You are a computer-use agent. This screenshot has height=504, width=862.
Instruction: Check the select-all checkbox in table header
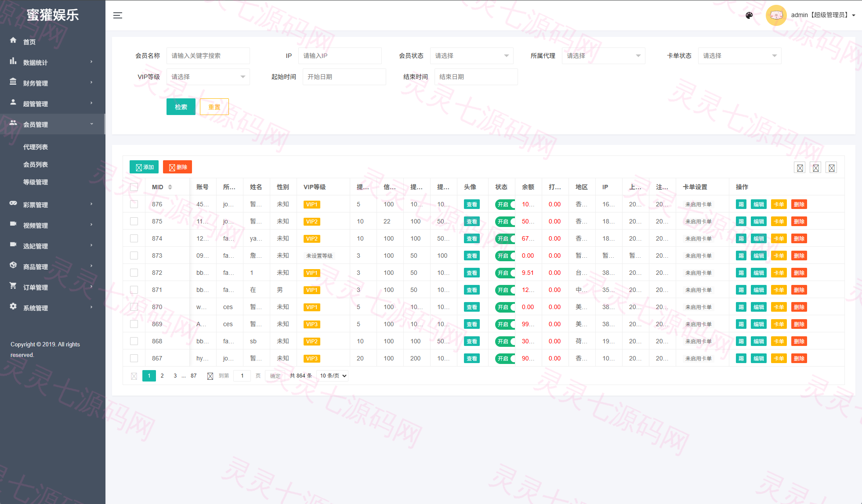134,187
